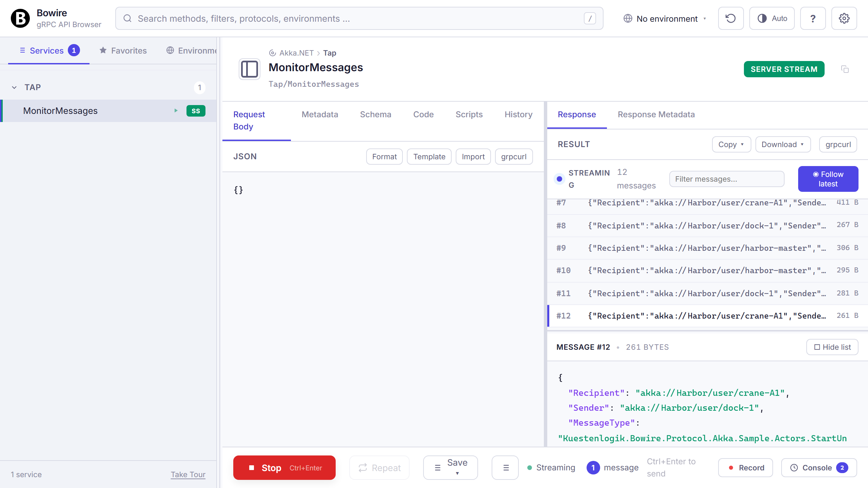Click the Console clock icon
The height and width of the screenshot is (488, 868).
[794, 468]
